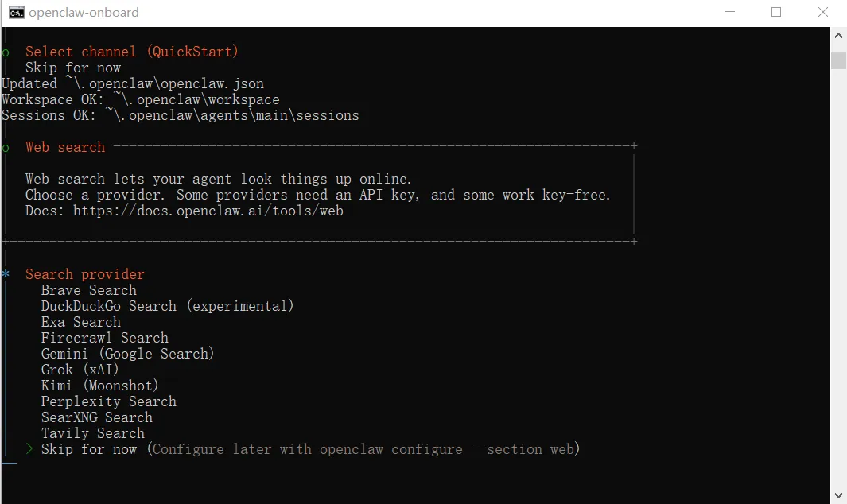The width and height of the screenshot is (847, 504).
Task: Select the Brave Search provider
Action: click(88, 290)
